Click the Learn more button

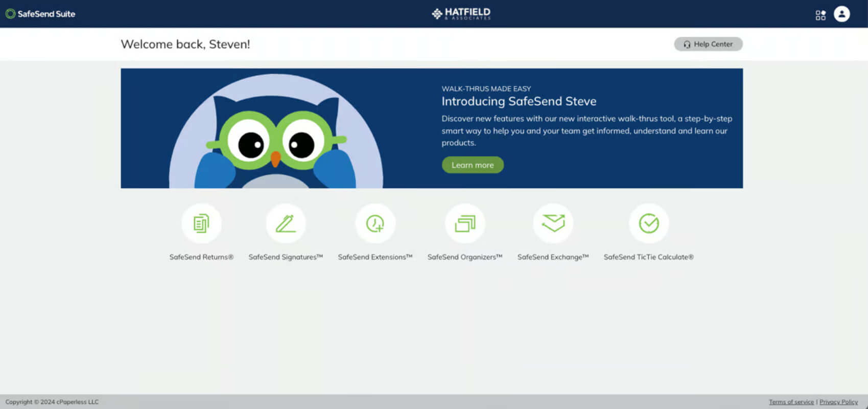(x=473, y=165)
